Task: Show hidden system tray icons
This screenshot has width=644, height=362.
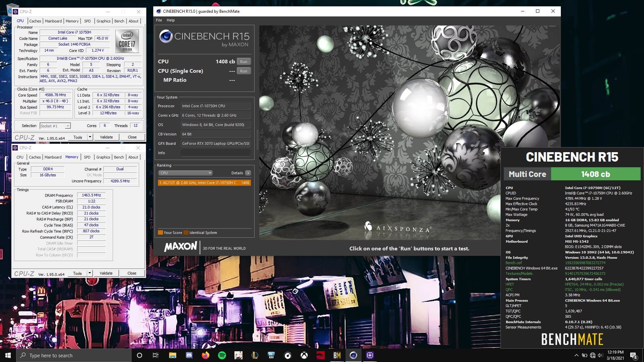Action: 576,355
